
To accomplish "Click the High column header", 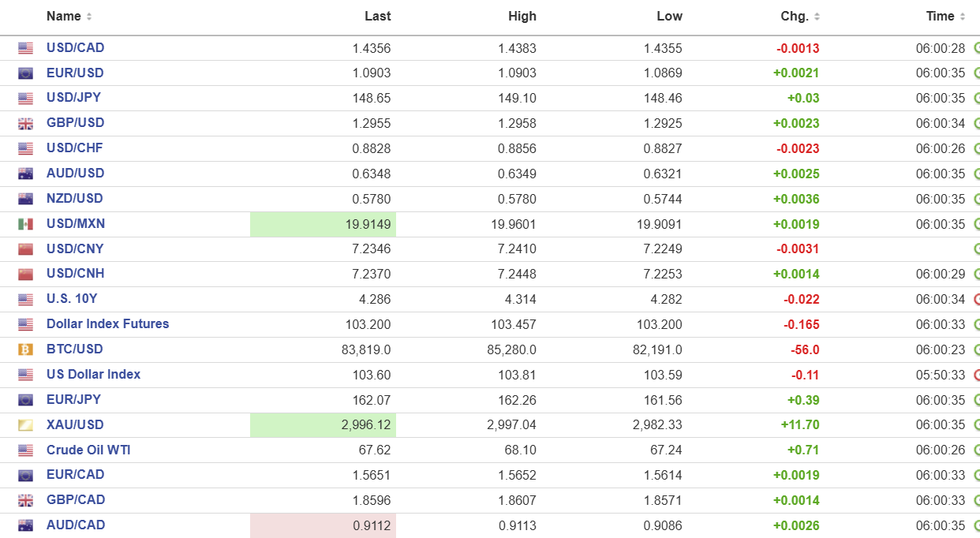I will pyautogui.click(x=522, y=17).
